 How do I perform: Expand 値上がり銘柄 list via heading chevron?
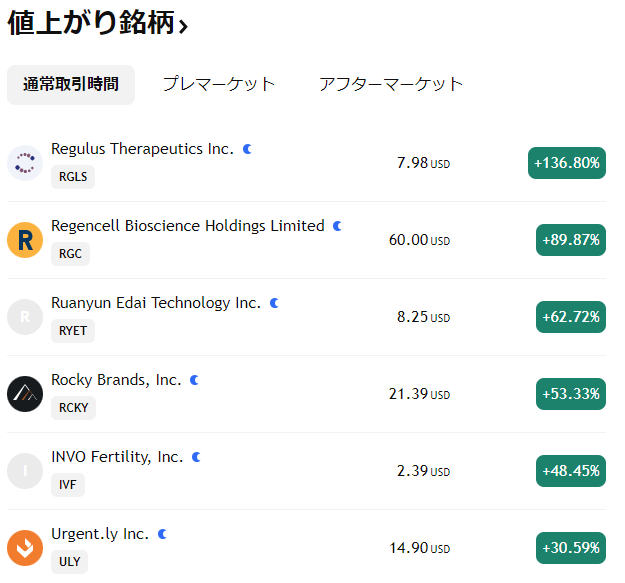pos(183,27)
